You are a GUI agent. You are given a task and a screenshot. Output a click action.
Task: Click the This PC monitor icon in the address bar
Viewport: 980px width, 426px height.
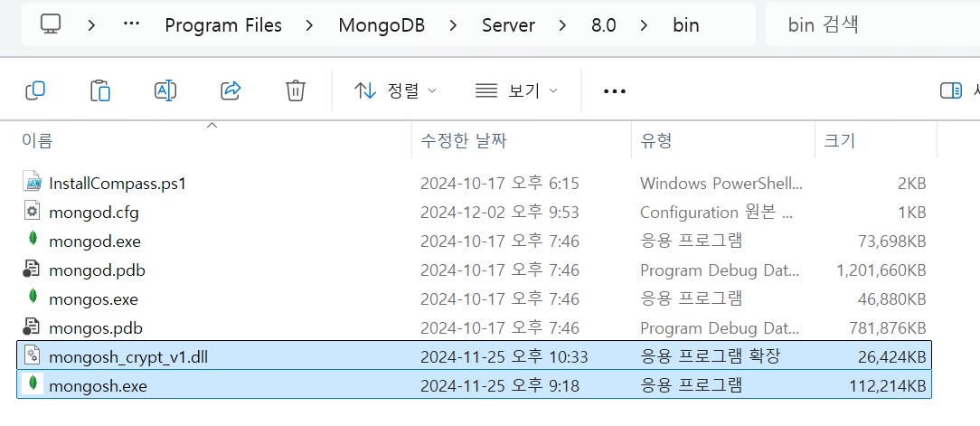point(51,24)
